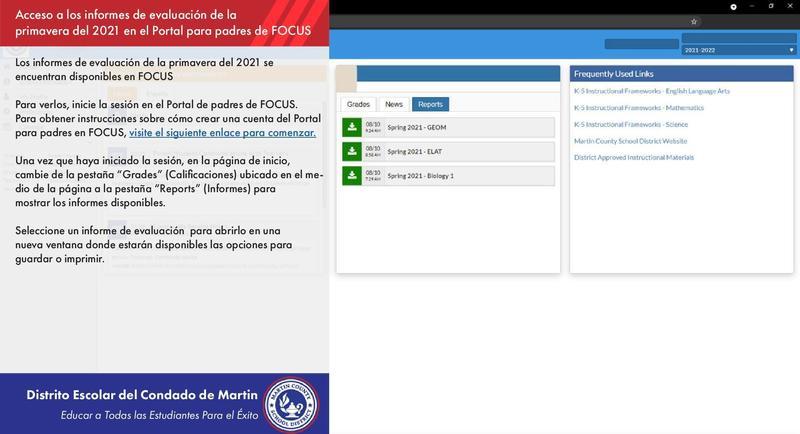
Task: Download the Spring 2021 GEOM report
Action: click(x=352, y=127)
